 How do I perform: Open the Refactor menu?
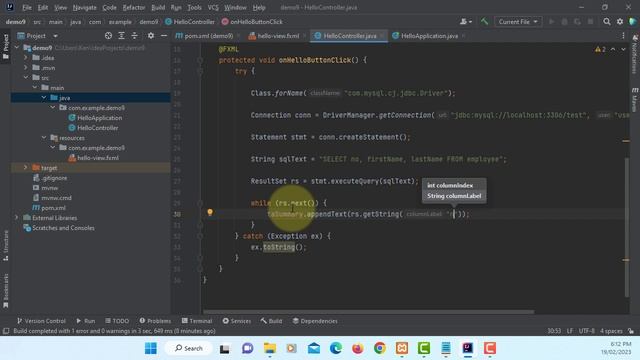[x=133, y=7]
